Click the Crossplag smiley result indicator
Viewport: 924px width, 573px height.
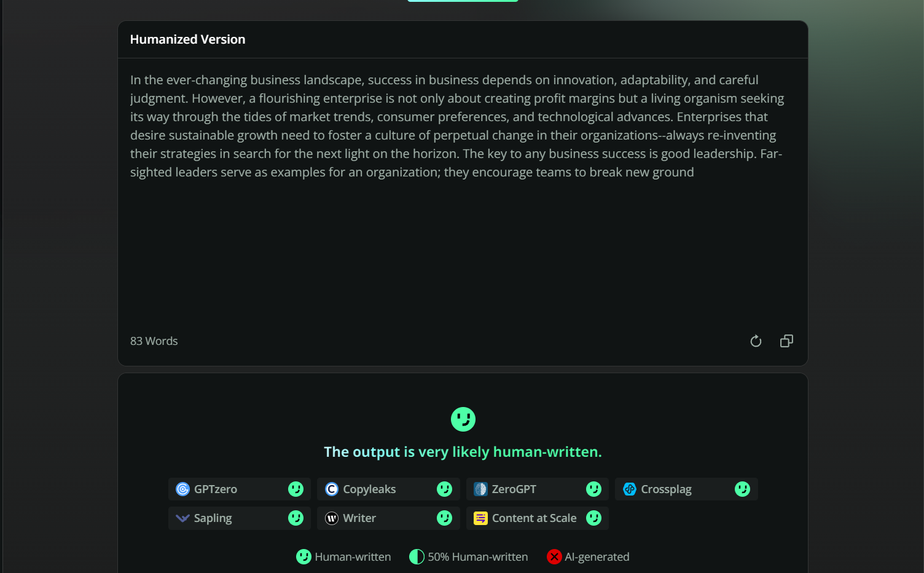pyautogui.click(x=742, y=489)
